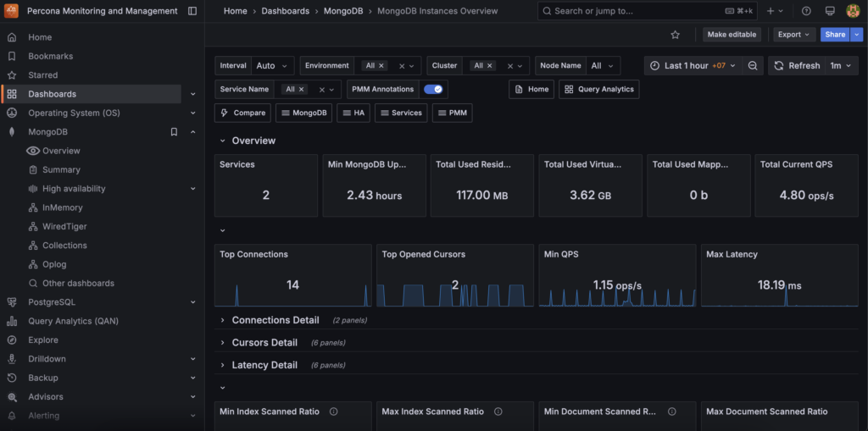The width and height of the screenshot is (868, 431).
Task: Click the clipboard icon next to Summary
Action: (33, 169)
